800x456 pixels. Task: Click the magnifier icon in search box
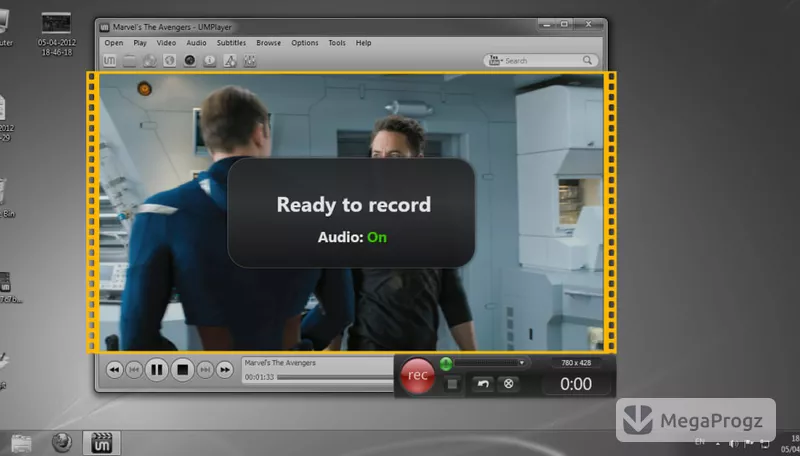click(587, 60)
